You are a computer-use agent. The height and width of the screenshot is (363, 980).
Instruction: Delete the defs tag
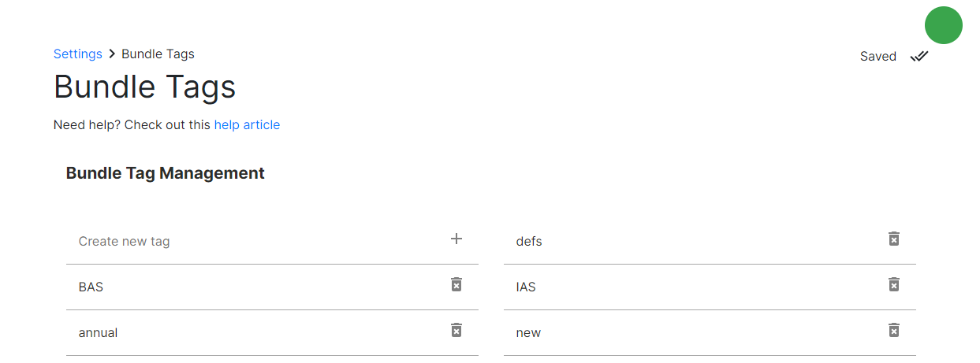893,239
